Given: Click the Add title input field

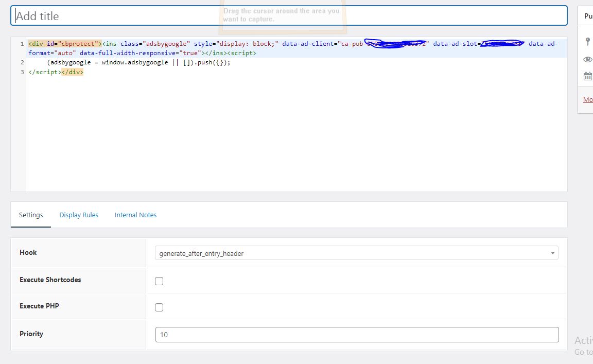Looking at the screenshot, I should pyautogui.click(x=289, y=16).
